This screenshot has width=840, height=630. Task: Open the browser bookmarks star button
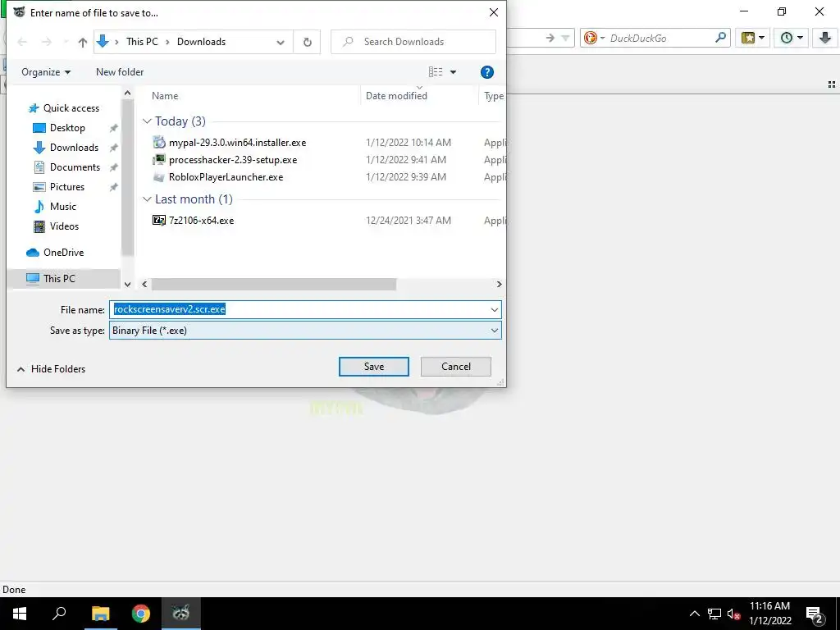click(752, 38)
